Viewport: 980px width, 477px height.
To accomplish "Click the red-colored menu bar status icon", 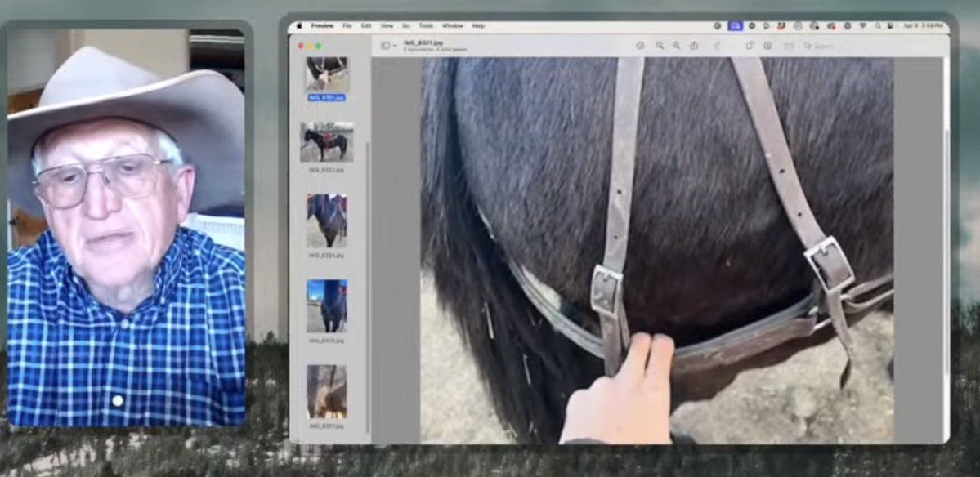I will click(781, 25).
